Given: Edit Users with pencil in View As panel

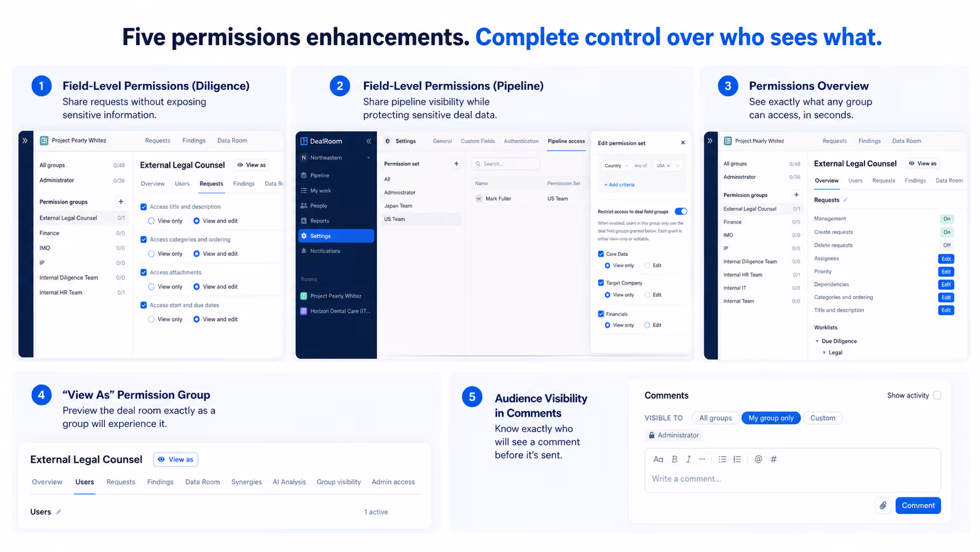Looking at the screenshot, I should click(59, 512).
